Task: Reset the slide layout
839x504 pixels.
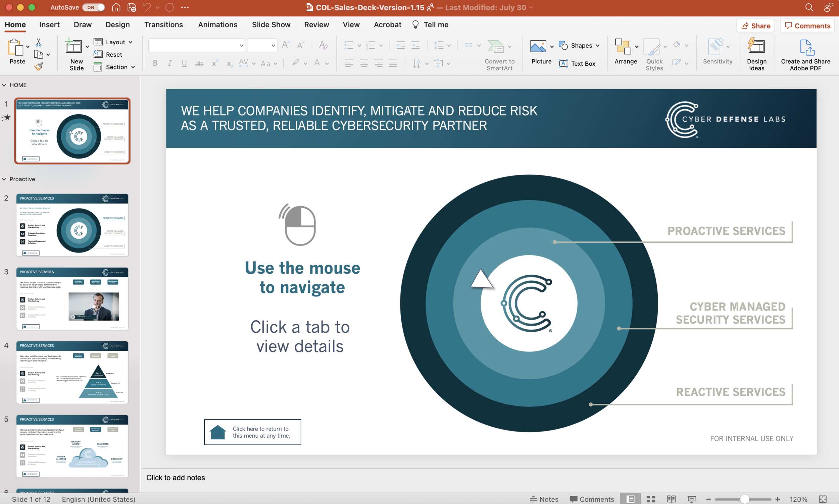Action: 108,54
